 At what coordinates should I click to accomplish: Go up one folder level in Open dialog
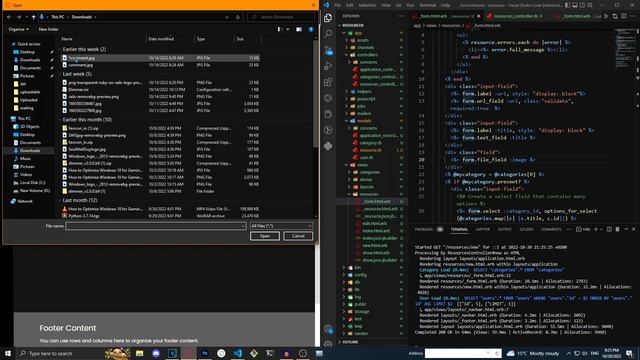33,17
